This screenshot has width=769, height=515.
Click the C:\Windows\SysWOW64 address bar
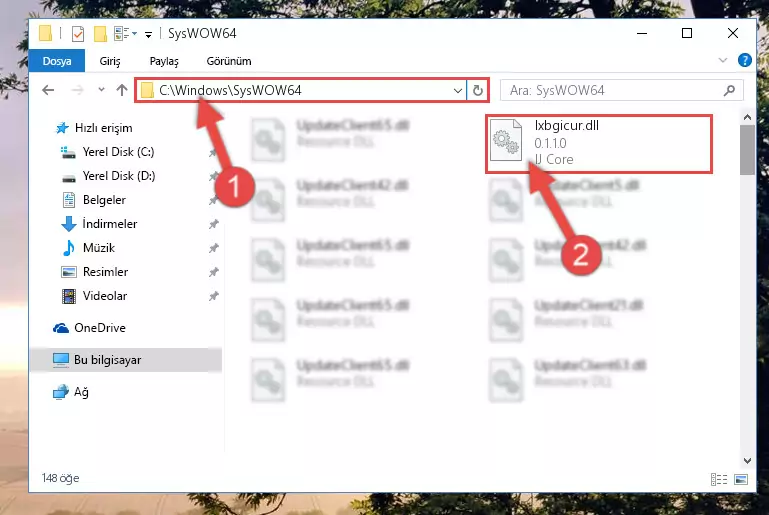coord(301,90)
